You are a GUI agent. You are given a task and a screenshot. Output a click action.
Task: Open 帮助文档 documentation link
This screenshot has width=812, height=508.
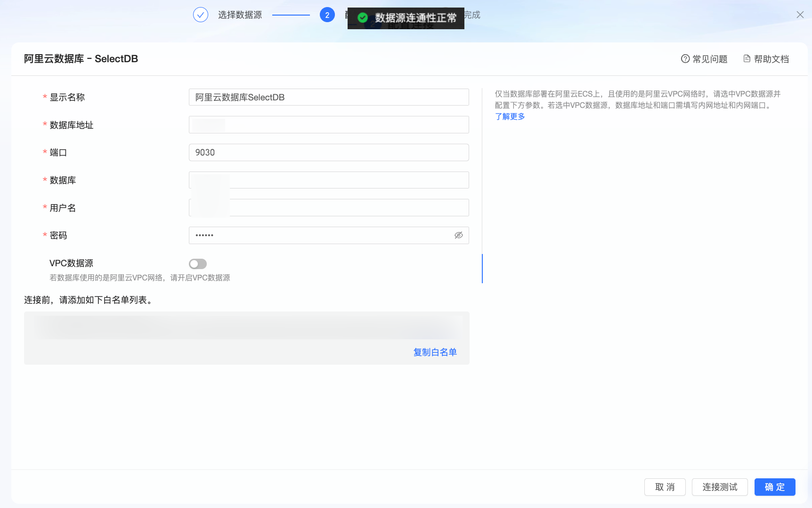coord(766,59)
